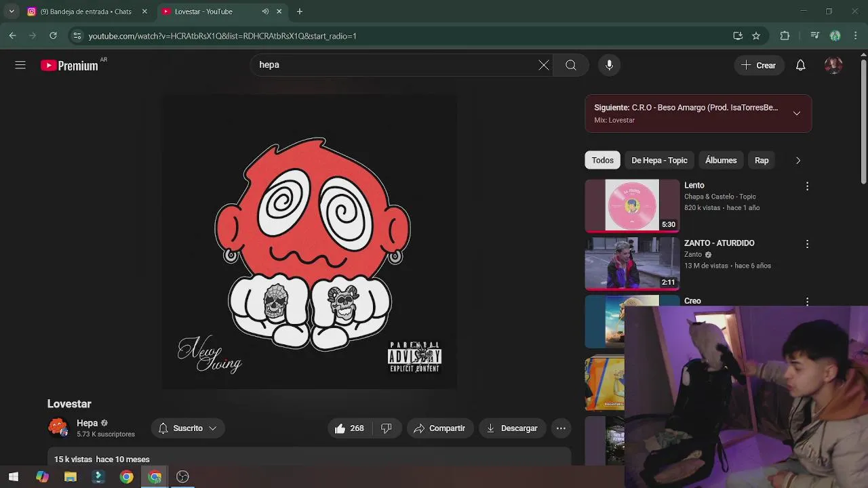
Task: Like the Lovestar video
Action: coord(349,428)
